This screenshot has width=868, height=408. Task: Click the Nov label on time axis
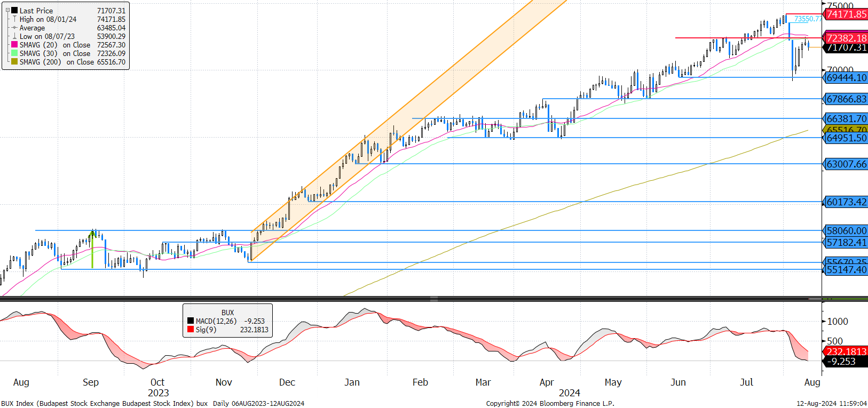click(224, 382)
